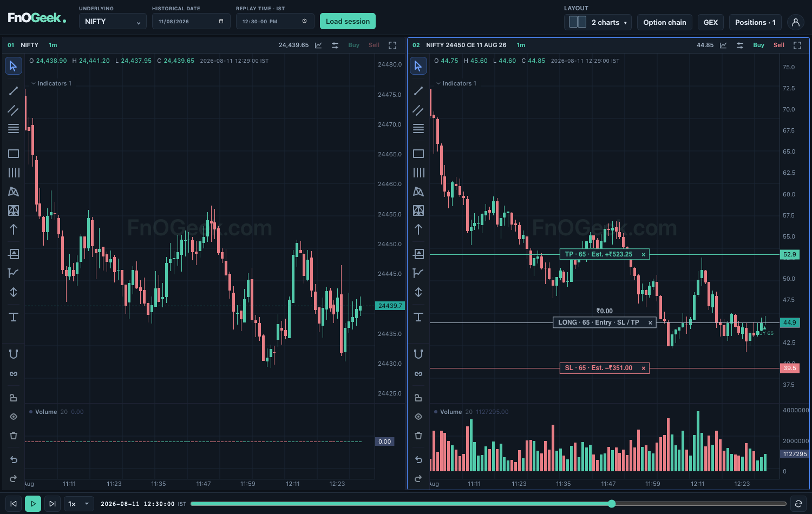Viewport: 812px width, 514px height.
Task: Open indicators chart icon on NIFTY chart header
Action: (x=318, y=45)
